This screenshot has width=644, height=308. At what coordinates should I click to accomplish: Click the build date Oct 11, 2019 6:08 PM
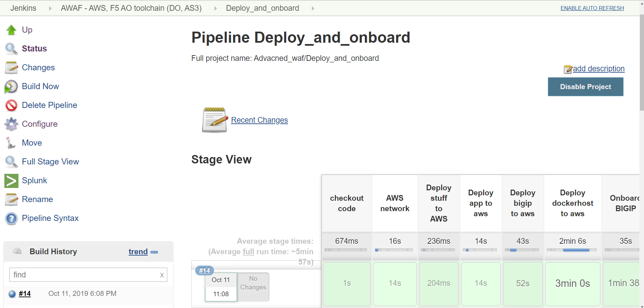coord(82,294)
